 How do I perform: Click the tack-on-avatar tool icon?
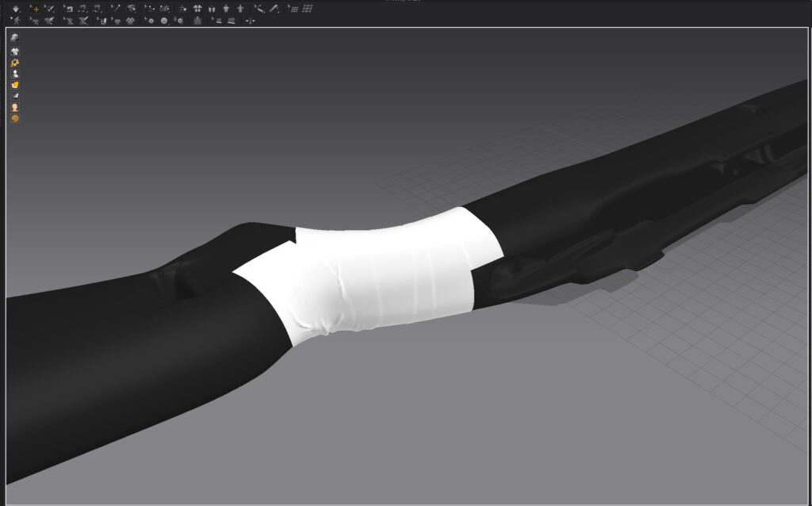click(x=165, y=9)
